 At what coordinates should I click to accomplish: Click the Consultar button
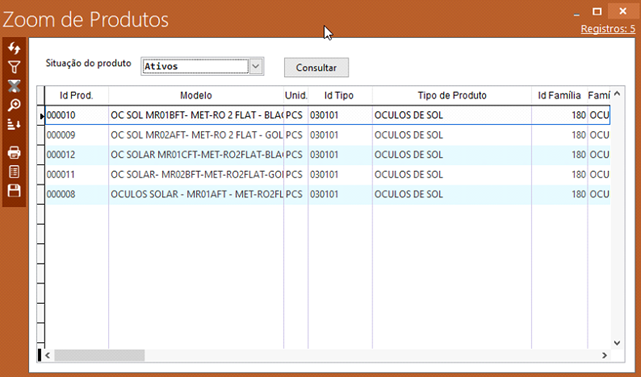point(316,67)
